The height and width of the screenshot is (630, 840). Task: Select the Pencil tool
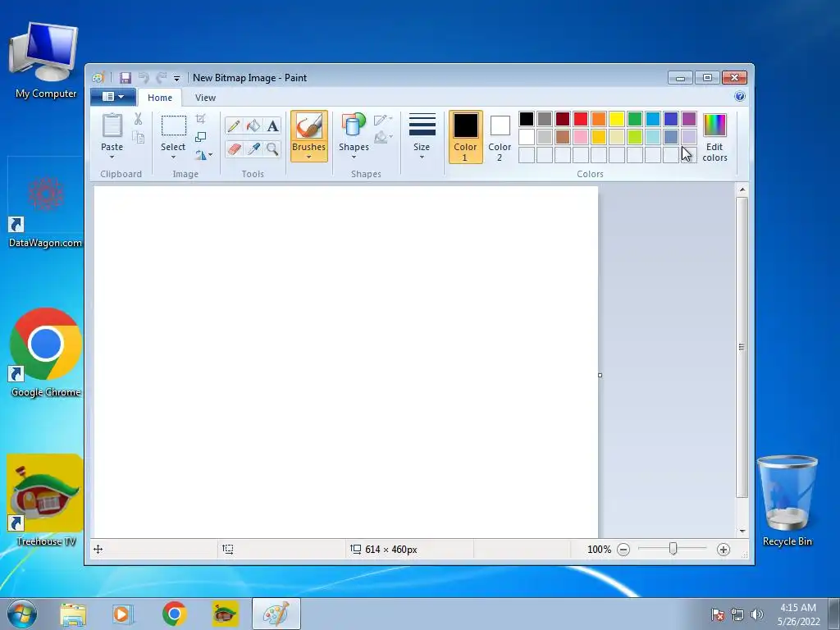(234, 126)
